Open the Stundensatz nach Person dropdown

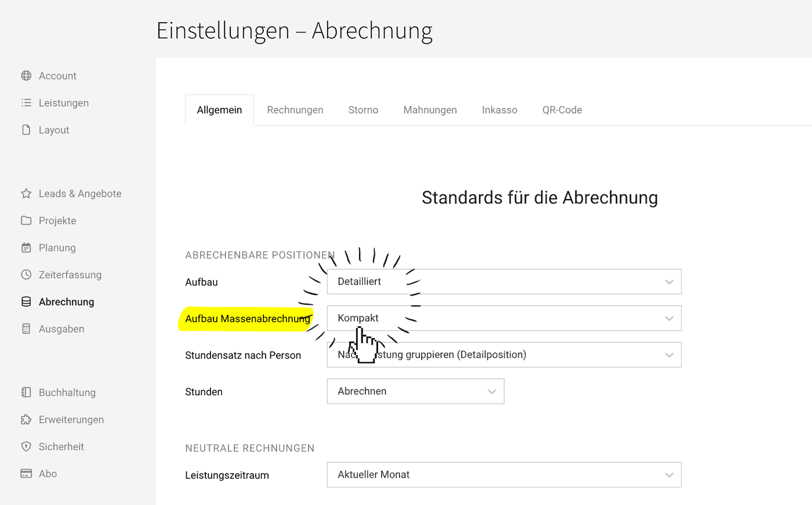tap(504, 355)
